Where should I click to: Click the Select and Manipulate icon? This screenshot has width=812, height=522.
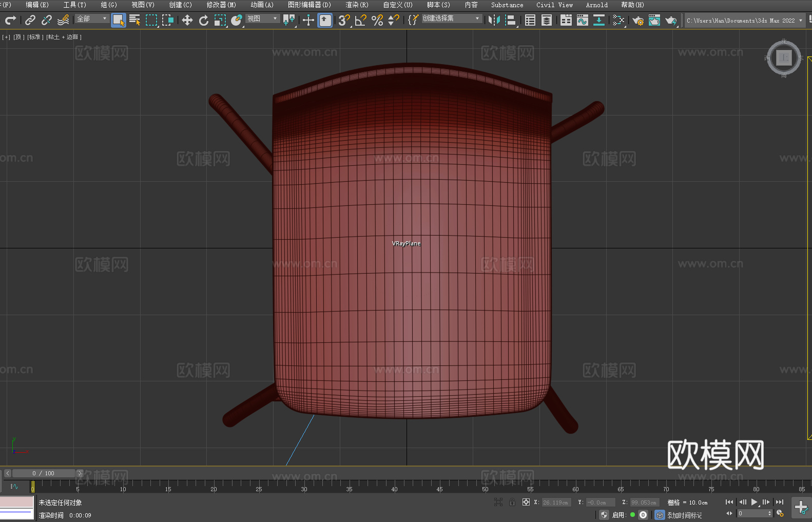(308, 20)
